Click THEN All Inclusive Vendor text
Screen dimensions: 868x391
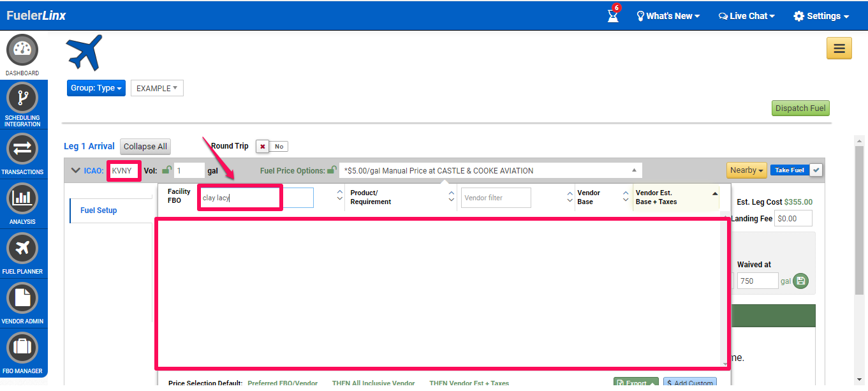coord(373,383)
